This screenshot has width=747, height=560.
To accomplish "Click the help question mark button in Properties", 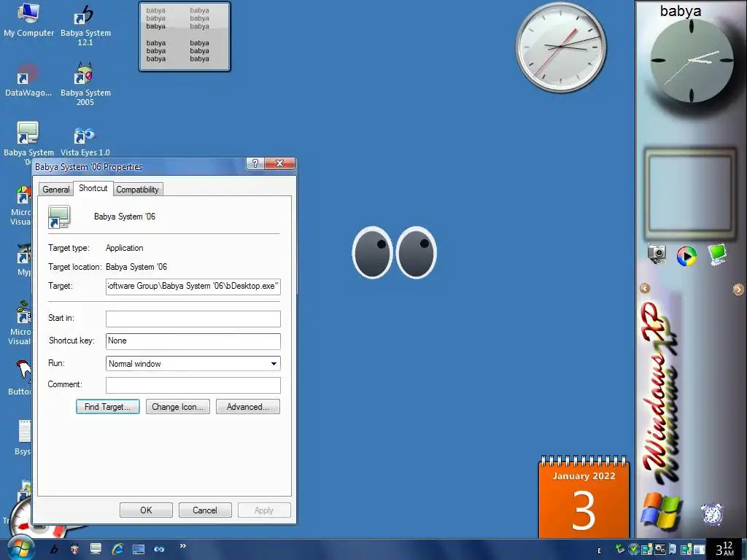I will (255, 163).
